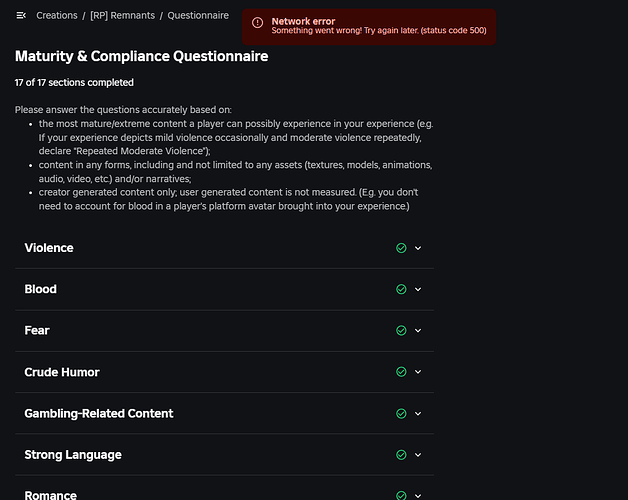This screenshot has width=628, height=500.
Task: Click the Network error alert icon
Action: tap(257, 23)
